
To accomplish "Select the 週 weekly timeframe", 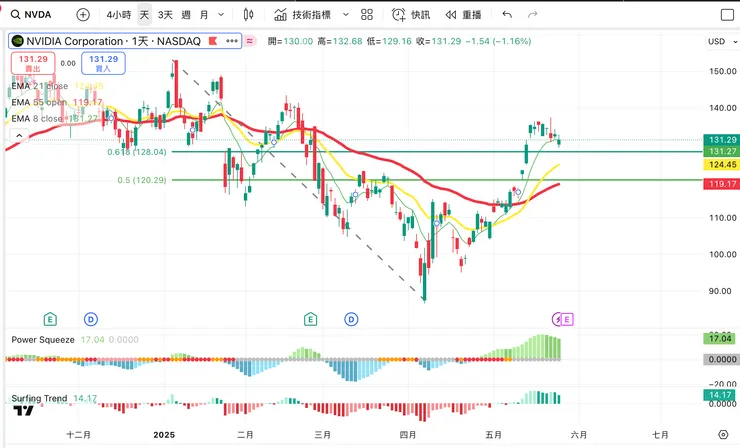I will [x=186, y=15].
